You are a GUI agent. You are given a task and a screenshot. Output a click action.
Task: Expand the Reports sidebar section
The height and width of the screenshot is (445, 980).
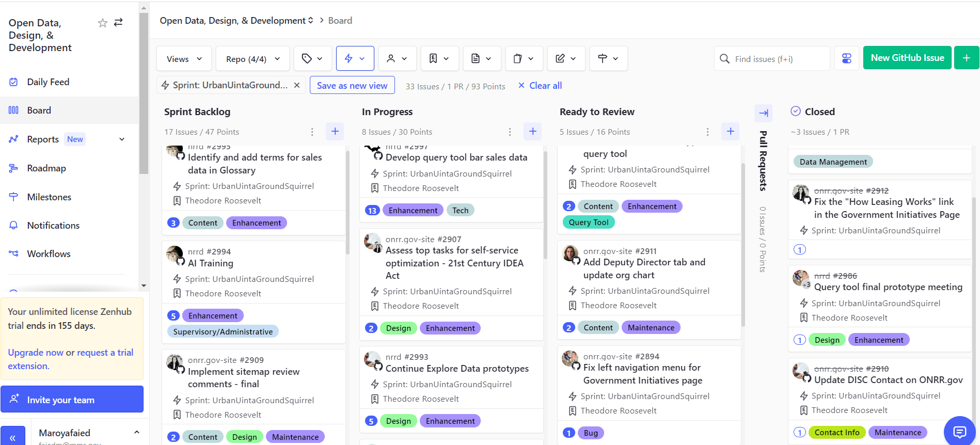pos(122,139)
